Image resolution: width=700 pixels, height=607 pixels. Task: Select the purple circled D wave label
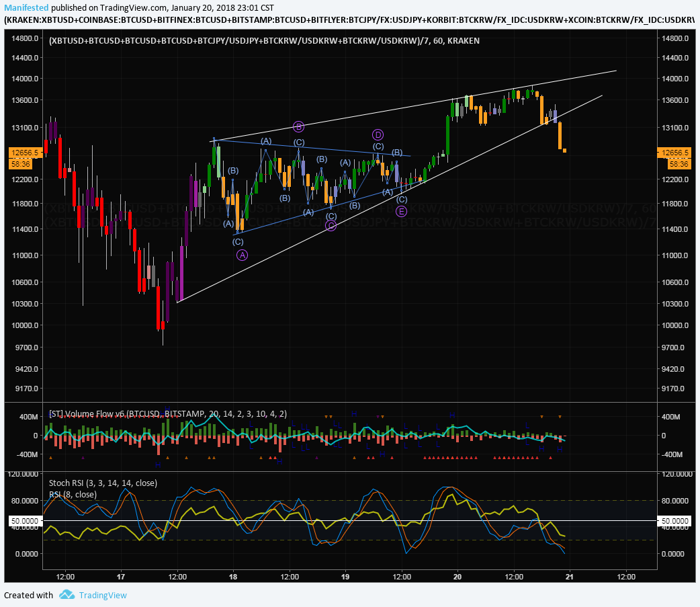pos(378,135)
